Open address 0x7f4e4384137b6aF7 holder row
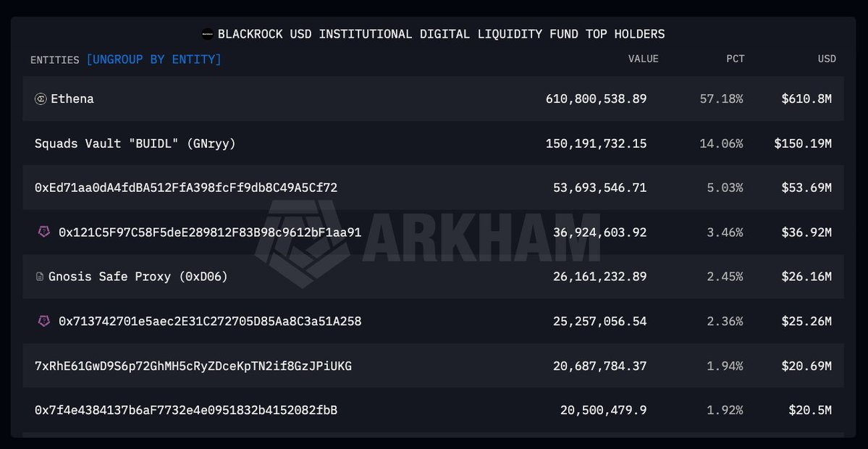The image size is (868, 449). tap(185, 411)
